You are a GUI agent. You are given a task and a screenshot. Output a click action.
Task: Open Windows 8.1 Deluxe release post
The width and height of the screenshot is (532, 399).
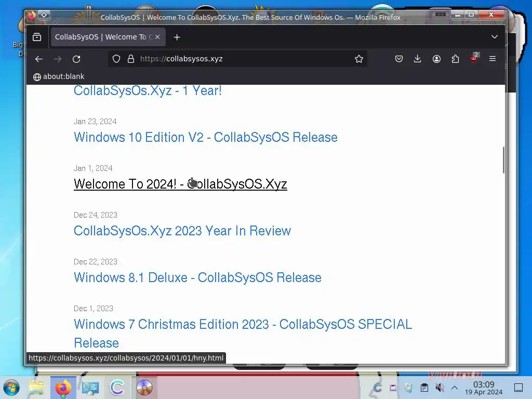point(197,277)
